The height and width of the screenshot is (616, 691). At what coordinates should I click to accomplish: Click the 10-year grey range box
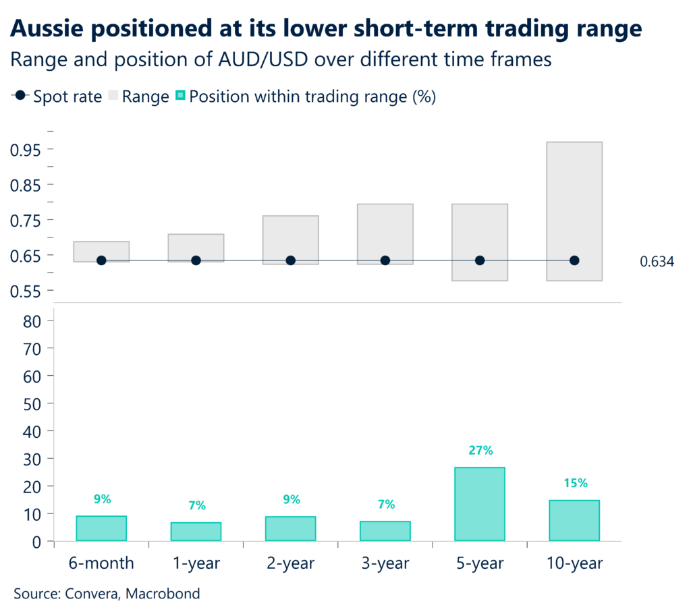click(574, 202)
